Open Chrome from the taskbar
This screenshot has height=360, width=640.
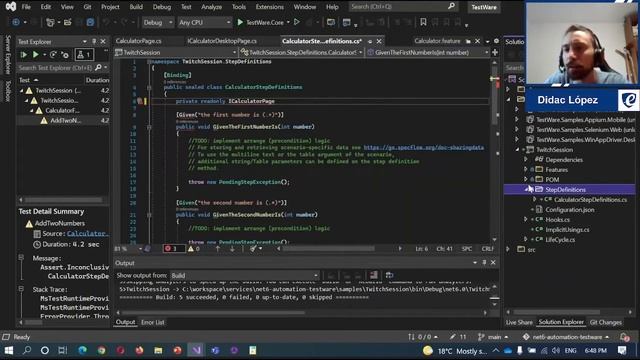coord(101,350)
